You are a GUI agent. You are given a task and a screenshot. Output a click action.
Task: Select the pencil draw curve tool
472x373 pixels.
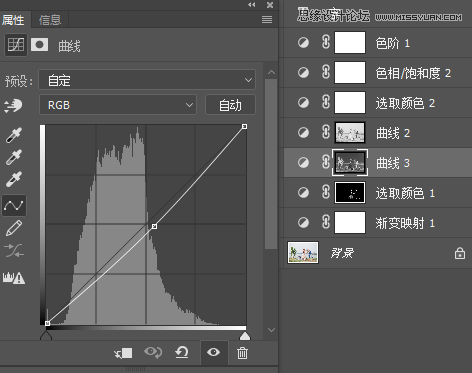coord(14,228)
